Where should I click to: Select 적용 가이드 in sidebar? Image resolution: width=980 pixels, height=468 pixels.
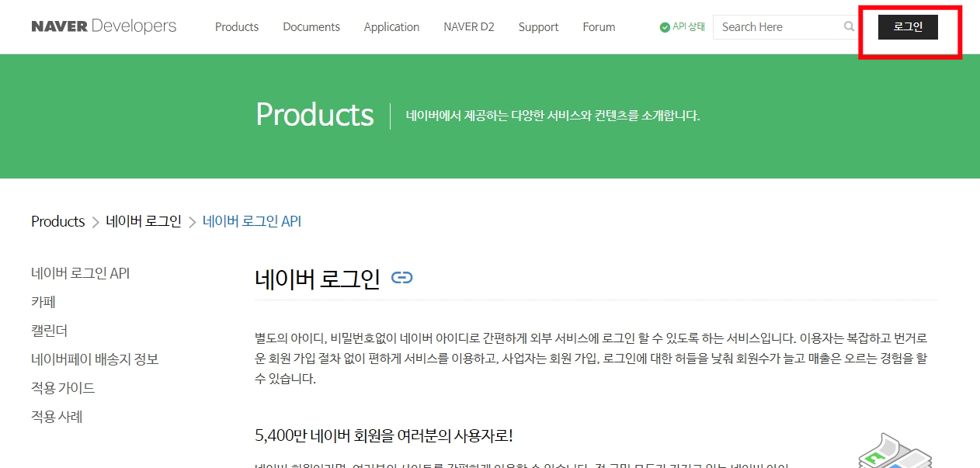[63, 388]
